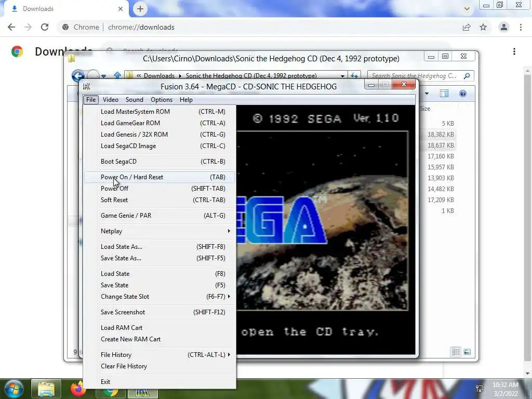Click Chrome share page icon

coord(467,27)
